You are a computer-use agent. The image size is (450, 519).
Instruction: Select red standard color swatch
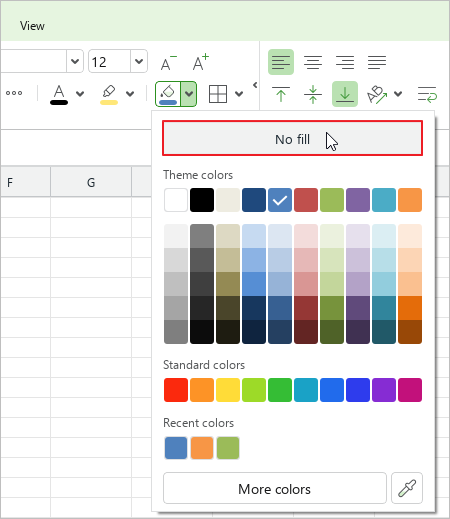point(176,390)
